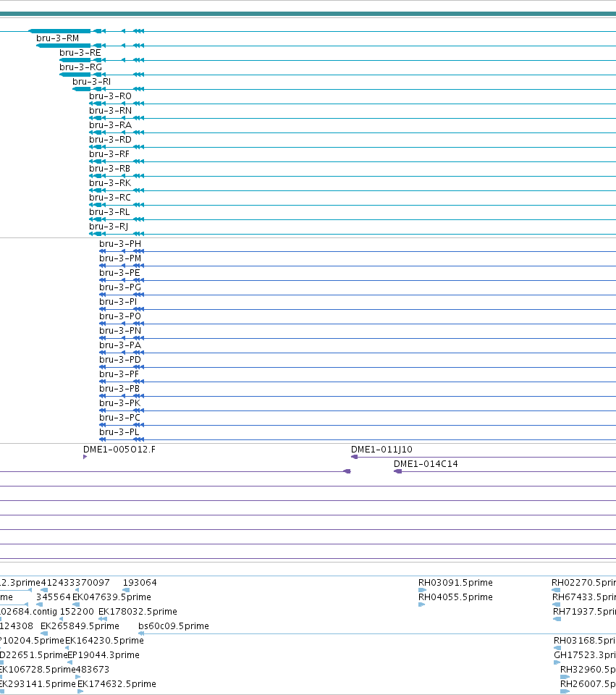616x695 pixels.
Task: Open the EK047639.5prime EST label
Action: pos(111,597)
